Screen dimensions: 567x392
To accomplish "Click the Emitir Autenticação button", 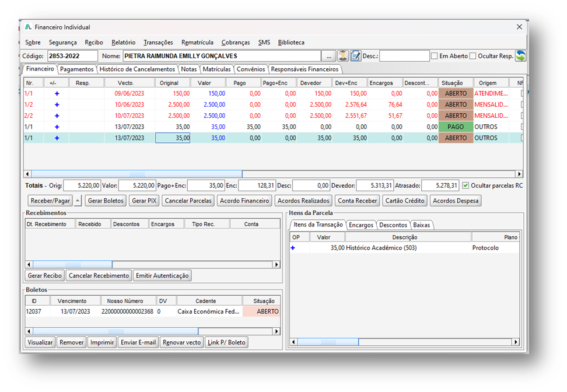I will 162,275.
